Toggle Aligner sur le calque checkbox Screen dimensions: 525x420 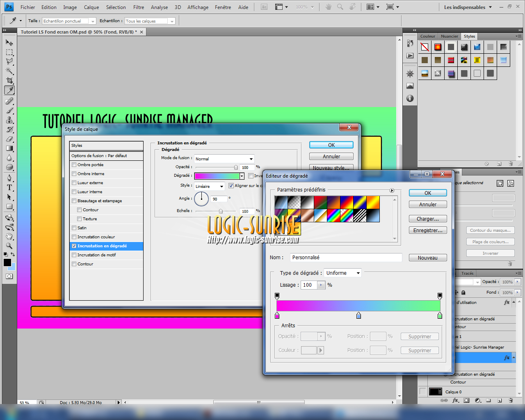tap(231, 186)
